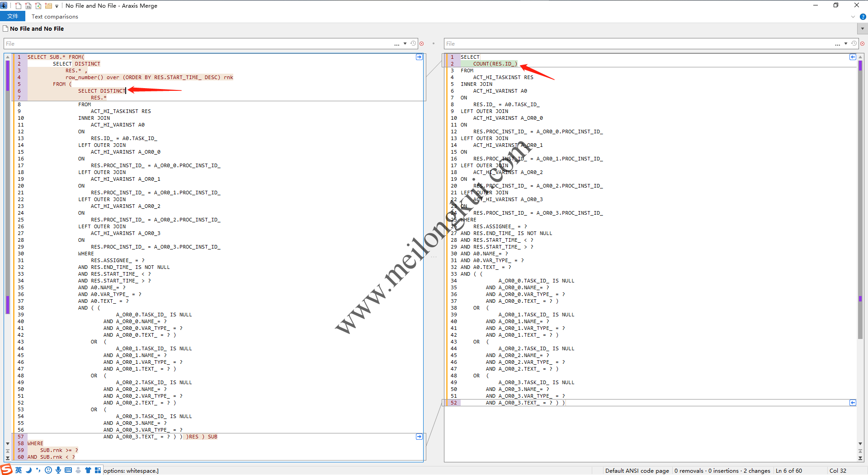Open the Sogou soft keyboard icon
This screenshot has width=868, height=475.
pyautogui.click(x=68, y=470)
